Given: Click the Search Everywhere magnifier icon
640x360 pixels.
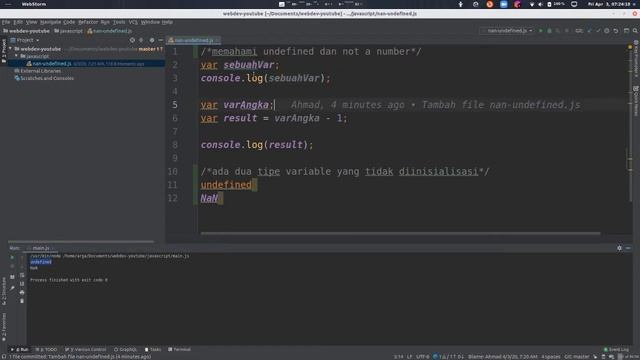Looking at the screenshot, I should pos(635,31).
